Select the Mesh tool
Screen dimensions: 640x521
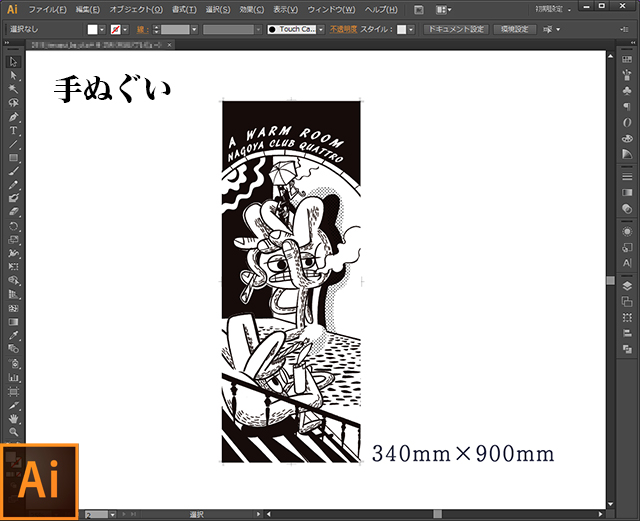click(13, 308)
